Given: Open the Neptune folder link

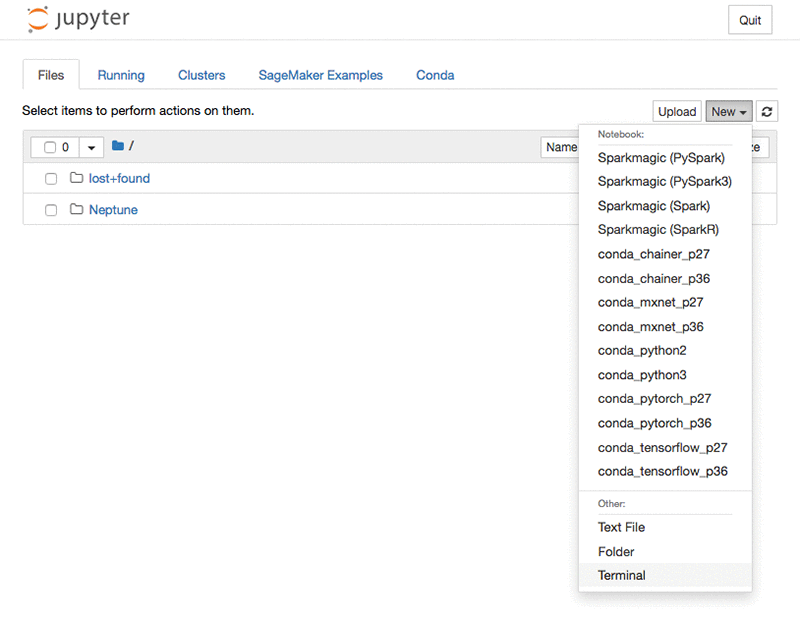Looking at the screenshot, I should [x=113, y=210].
